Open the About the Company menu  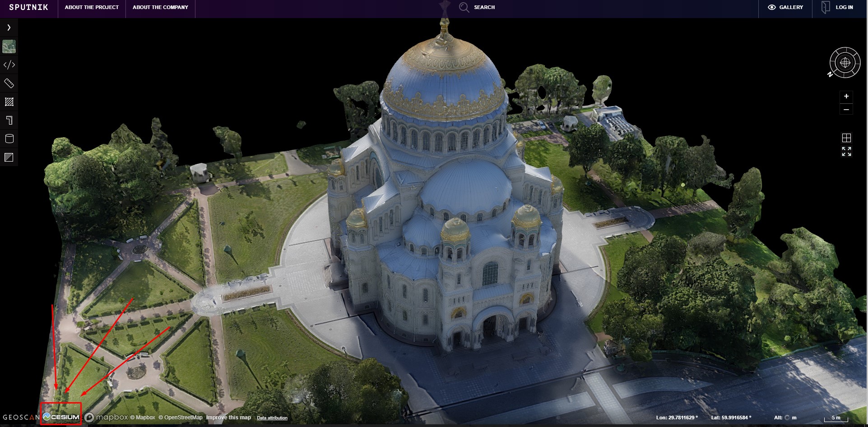[x=160, y=8]
